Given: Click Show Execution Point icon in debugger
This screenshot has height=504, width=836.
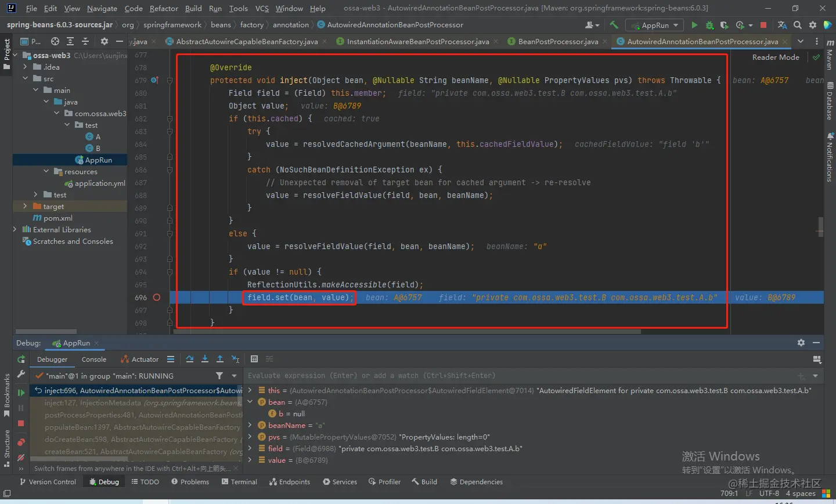Looking at the screenshot, I should [171, 359].
